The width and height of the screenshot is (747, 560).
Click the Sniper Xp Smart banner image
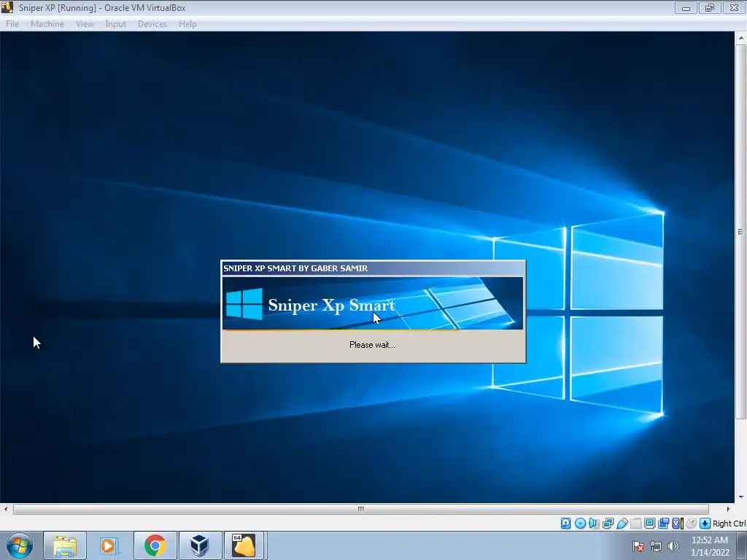[373, 303]
